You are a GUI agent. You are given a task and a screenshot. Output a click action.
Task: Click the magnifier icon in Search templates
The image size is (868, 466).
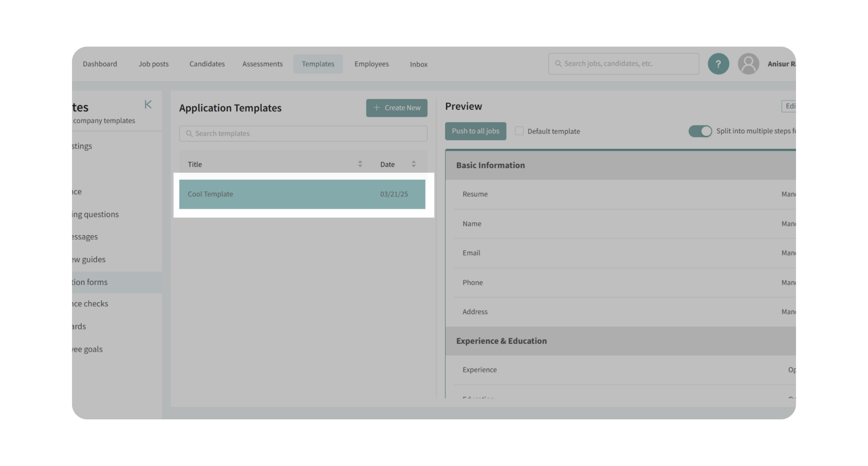pos(189,134)
